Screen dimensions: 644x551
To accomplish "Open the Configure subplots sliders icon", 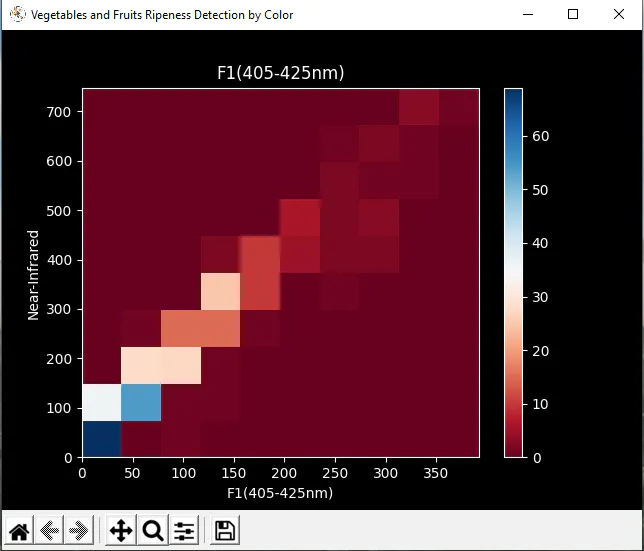I will [x=184, y=530].
